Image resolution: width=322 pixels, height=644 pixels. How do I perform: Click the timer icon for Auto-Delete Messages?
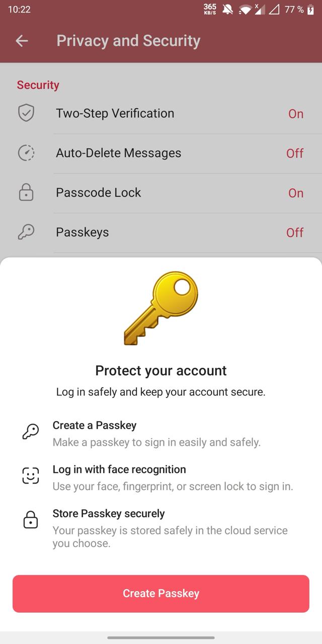(x=26, y=152)
